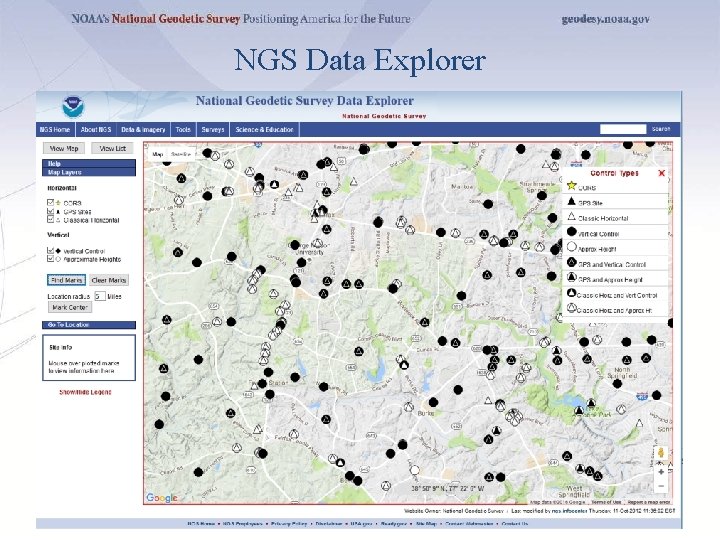Click the Location radius miles input box
Image resolution: width=720 pixels, height=540 pixels.
[100, 296]
